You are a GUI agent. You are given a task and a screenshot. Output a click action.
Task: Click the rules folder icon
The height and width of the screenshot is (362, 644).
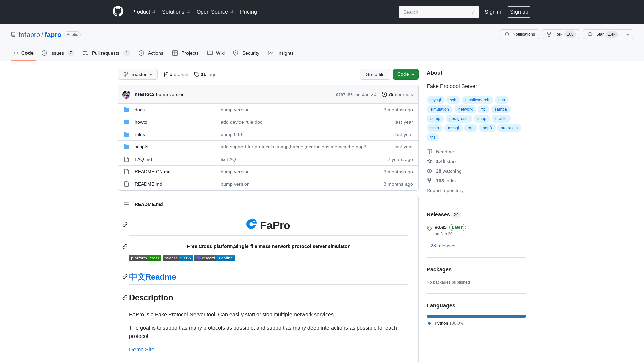point(126,134)
